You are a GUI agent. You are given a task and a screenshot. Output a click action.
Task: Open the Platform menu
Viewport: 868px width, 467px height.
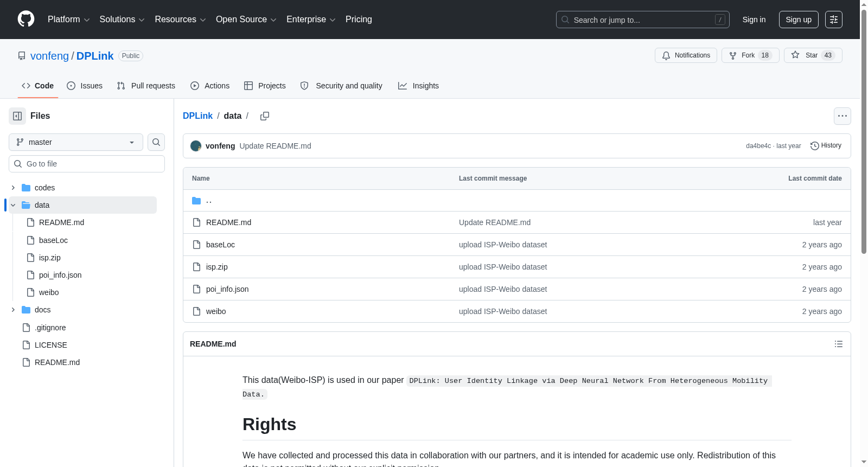tap(68, 20)
